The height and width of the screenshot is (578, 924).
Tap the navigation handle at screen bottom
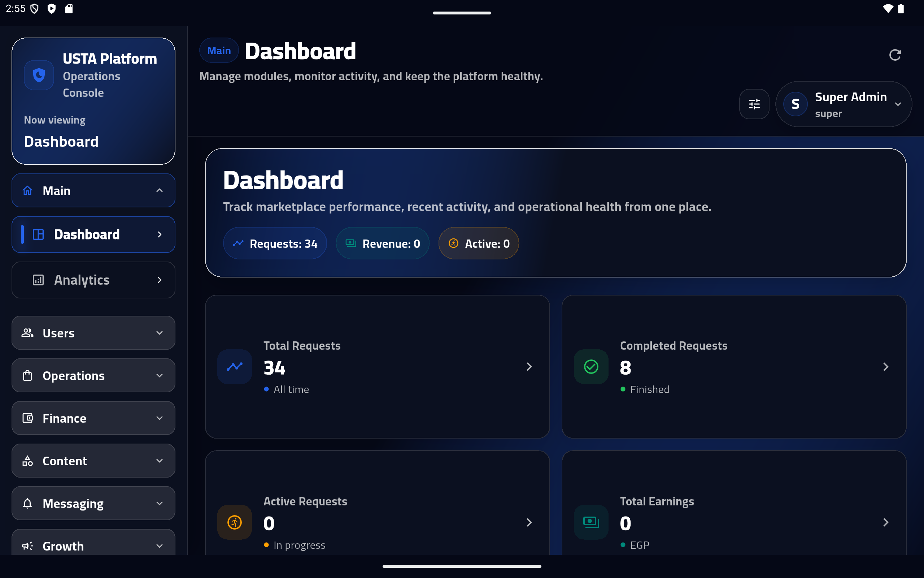pyautogui.click(x=462, y=566)
